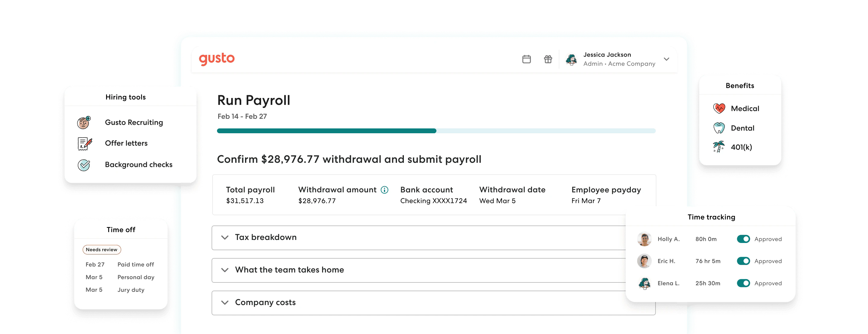868x334 pixels.
Task: Click the Medical heart icon
Action: click(x=719, y=108)
